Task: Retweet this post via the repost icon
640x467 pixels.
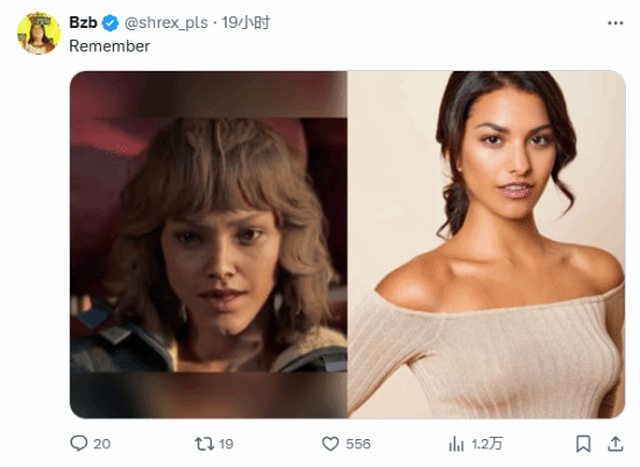Action: click(204, 443)
